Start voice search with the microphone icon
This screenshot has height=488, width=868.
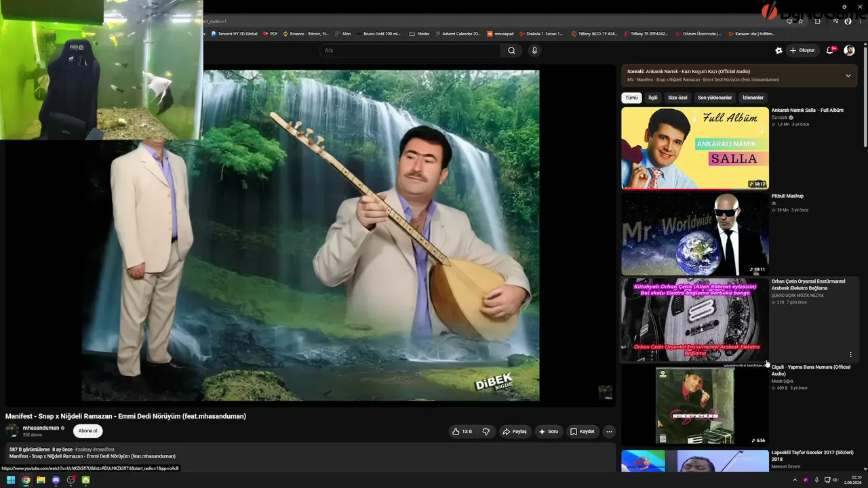pos(534,50)
